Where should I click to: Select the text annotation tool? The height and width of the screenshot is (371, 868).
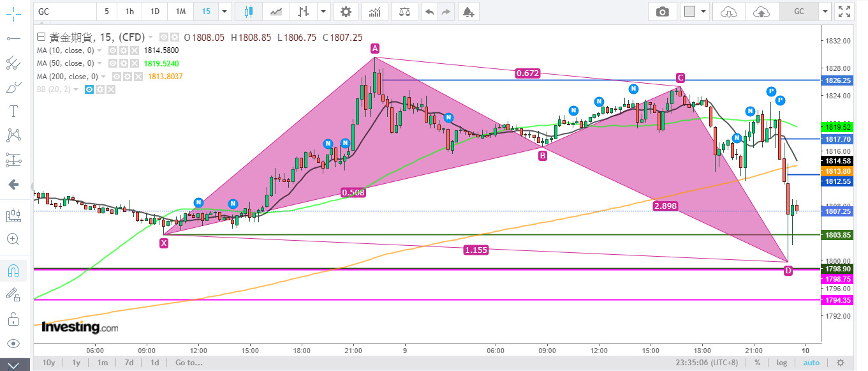click(13, 112)
